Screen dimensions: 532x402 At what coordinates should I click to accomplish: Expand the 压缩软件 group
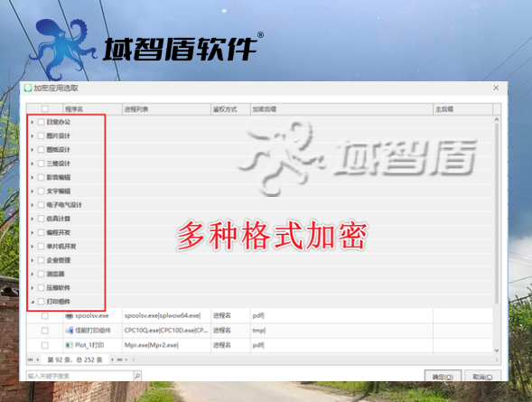pyautogui.click(x=33, y=287)
